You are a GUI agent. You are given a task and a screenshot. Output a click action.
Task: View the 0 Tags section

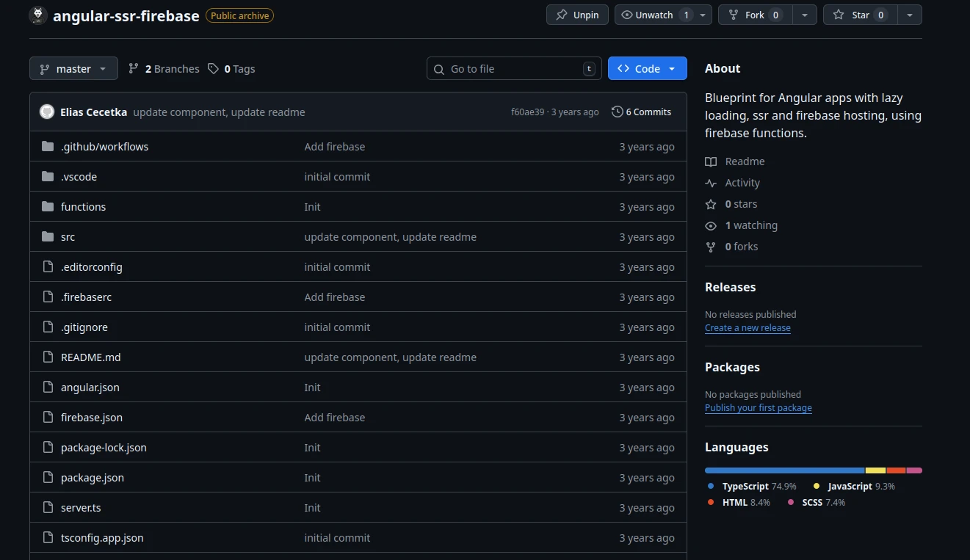231,68
